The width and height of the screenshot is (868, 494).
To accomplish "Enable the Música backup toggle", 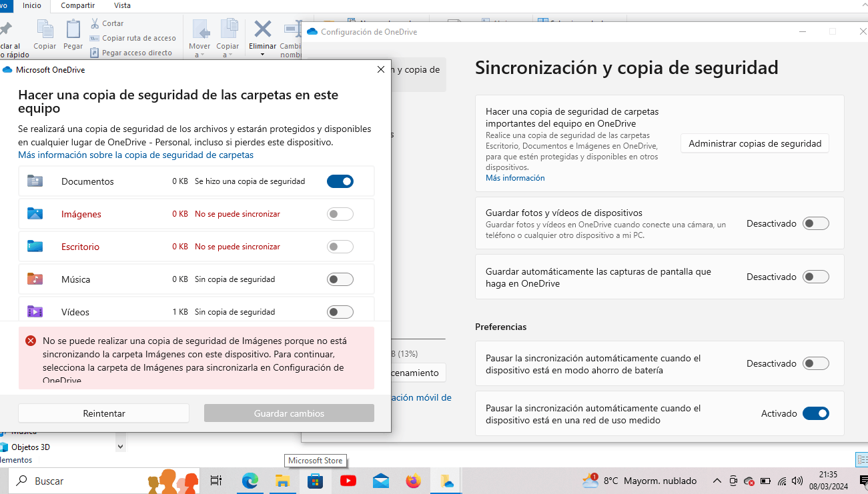I will click(x=340, y=279).
